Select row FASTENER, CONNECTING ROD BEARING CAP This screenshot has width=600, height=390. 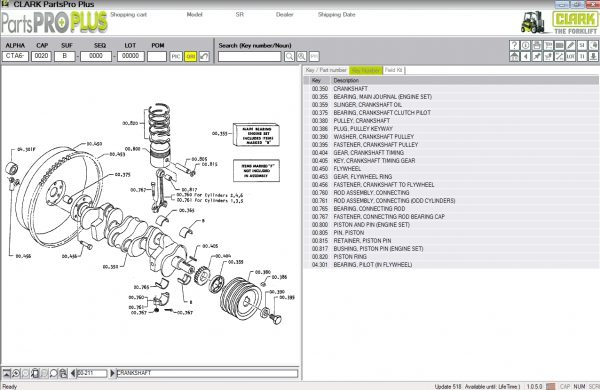[451, 217]
